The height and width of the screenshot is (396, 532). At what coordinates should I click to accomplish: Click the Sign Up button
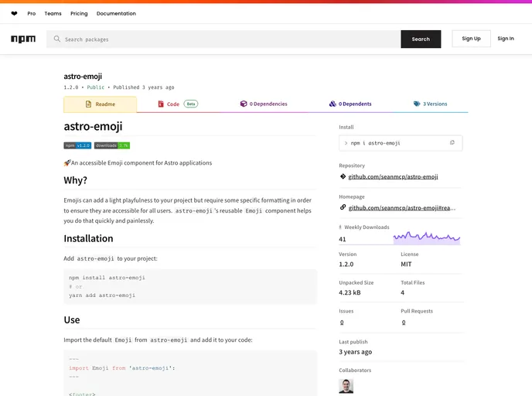click(x=471, y=39)
